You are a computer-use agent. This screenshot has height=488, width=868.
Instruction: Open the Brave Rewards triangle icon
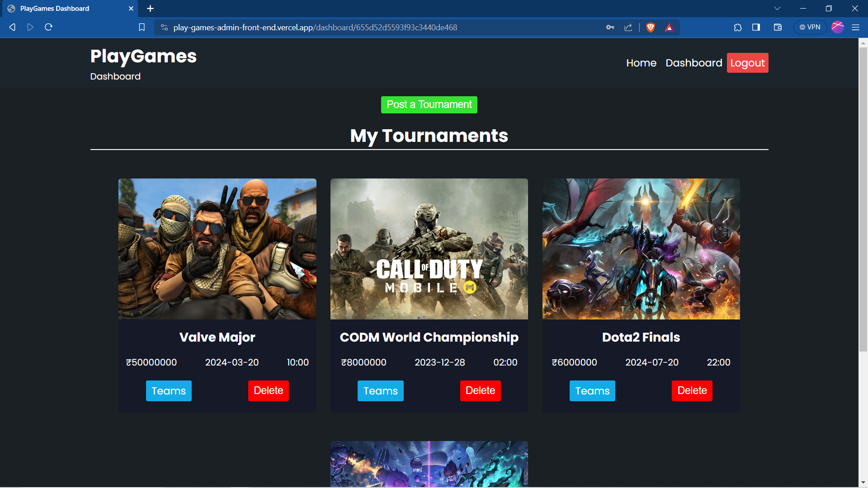point(669,28)
